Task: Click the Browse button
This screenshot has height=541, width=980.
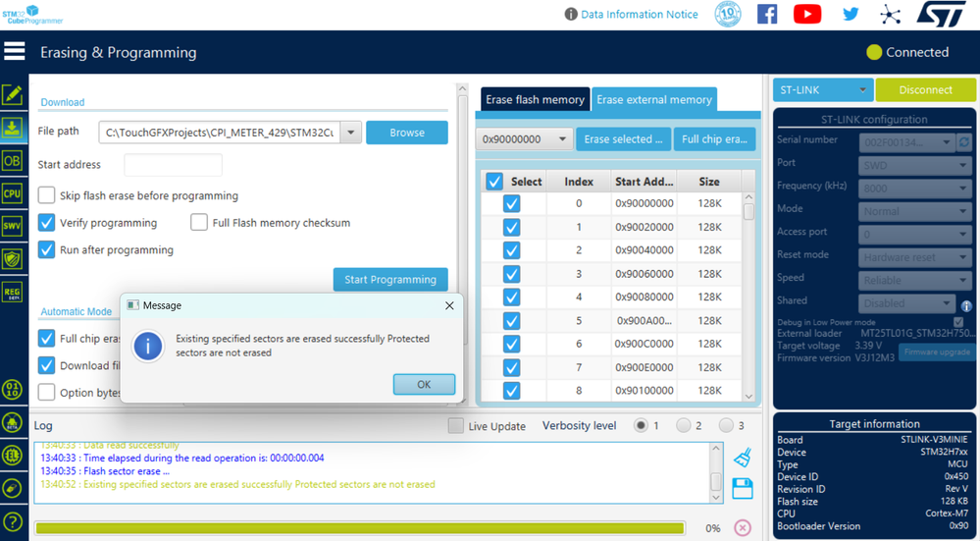Action: [x=407, y=133]
